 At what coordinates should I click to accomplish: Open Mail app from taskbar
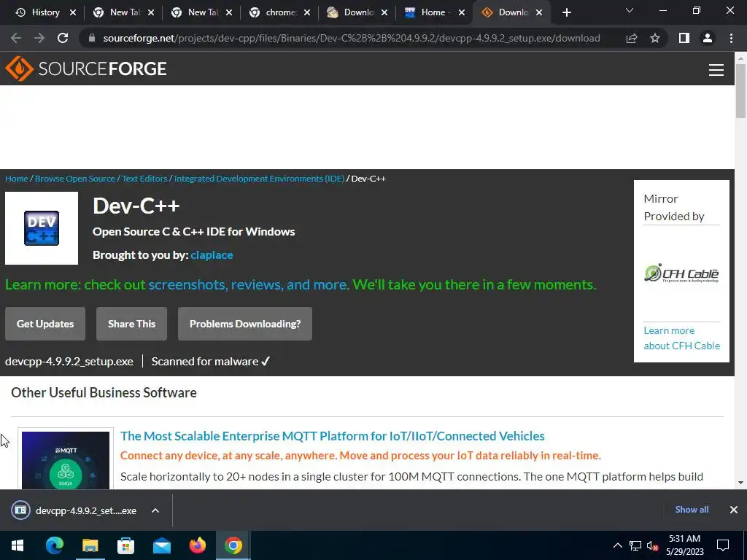click(161, 545)
